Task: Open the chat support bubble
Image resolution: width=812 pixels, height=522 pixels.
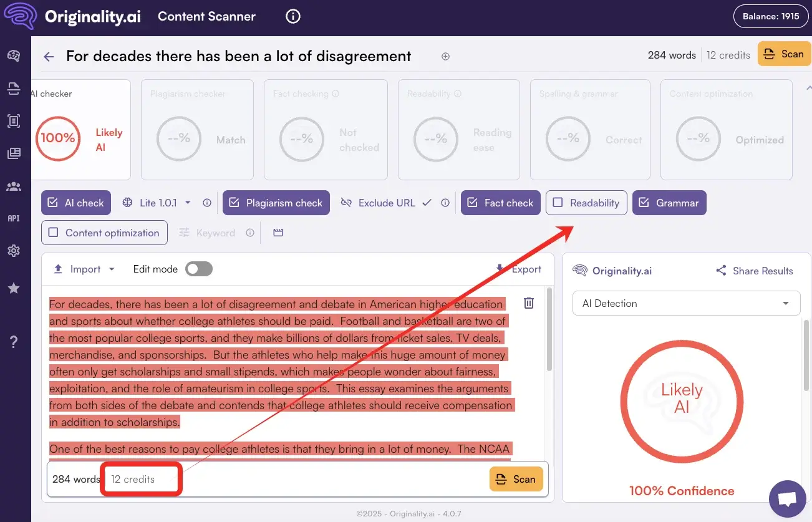Action: (x=788, y=500)
